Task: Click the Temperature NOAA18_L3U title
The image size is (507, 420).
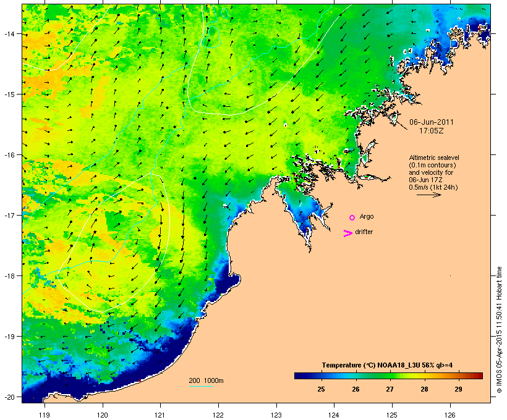Action: 387,365
